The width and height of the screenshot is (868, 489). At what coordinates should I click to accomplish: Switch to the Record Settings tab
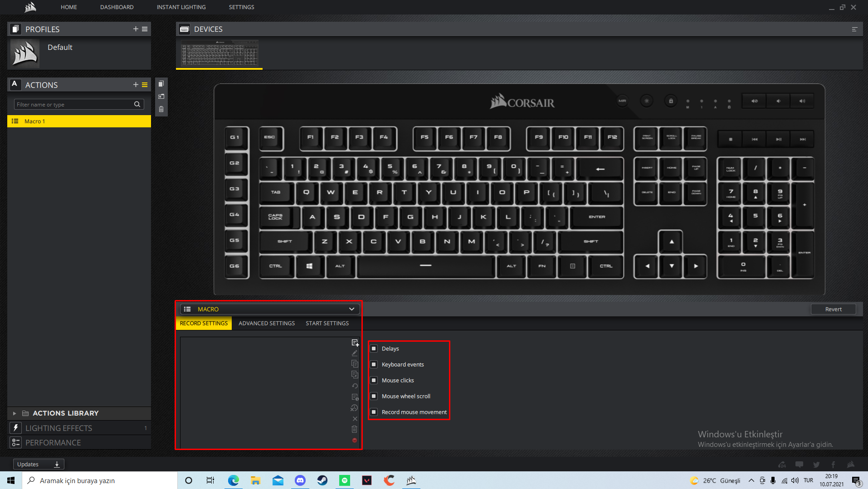pyautogui.click(x=204, y=323)
